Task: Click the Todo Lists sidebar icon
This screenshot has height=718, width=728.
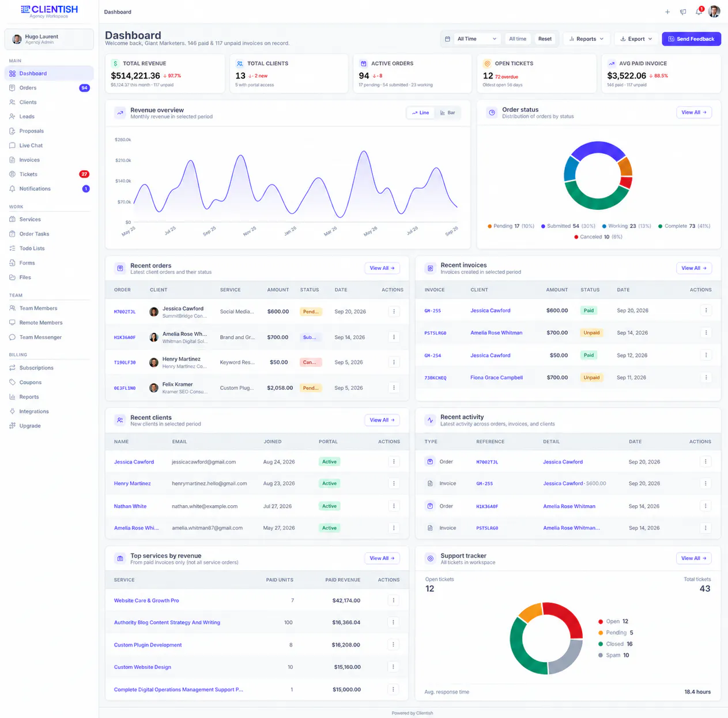Action: coord(12,249)
